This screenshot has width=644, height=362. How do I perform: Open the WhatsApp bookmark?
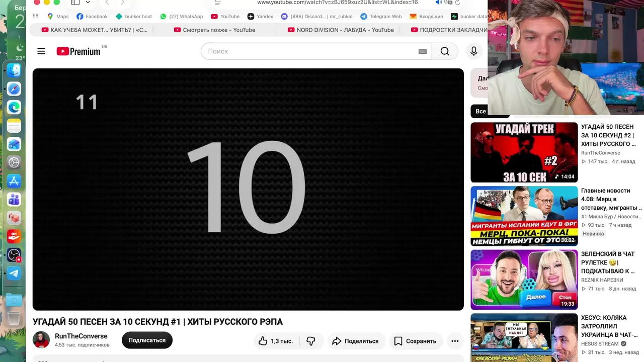[x=182, y=17]
